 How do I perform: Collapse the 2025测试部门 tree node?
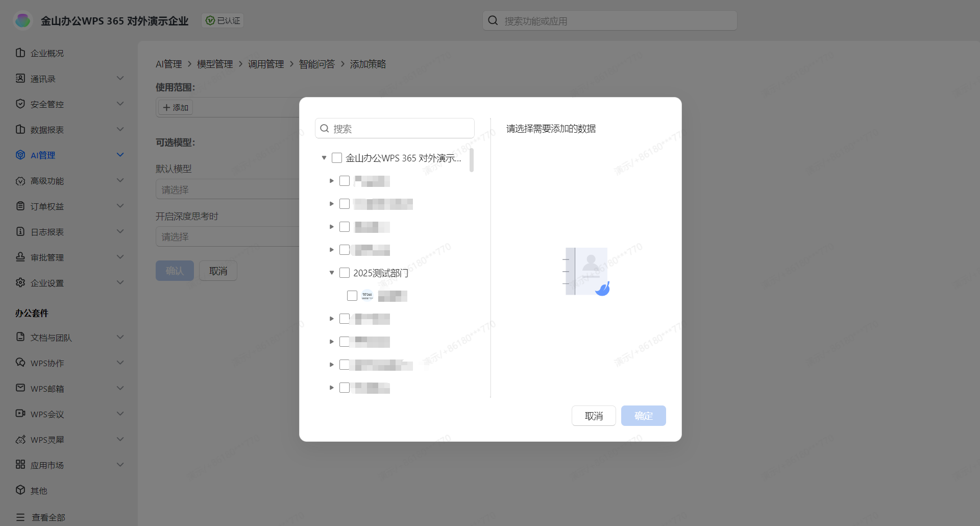(x=332, y=273)
